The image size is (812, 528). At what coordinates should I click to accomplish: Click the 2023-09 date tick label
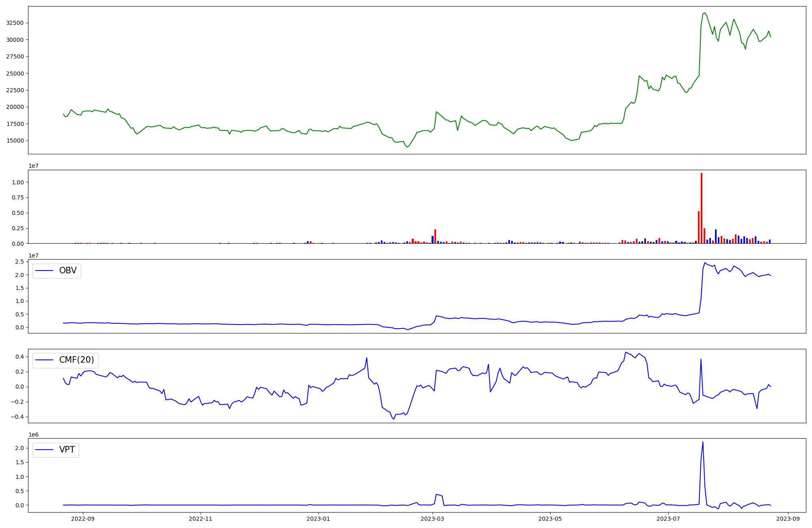(x=788, y=519)
